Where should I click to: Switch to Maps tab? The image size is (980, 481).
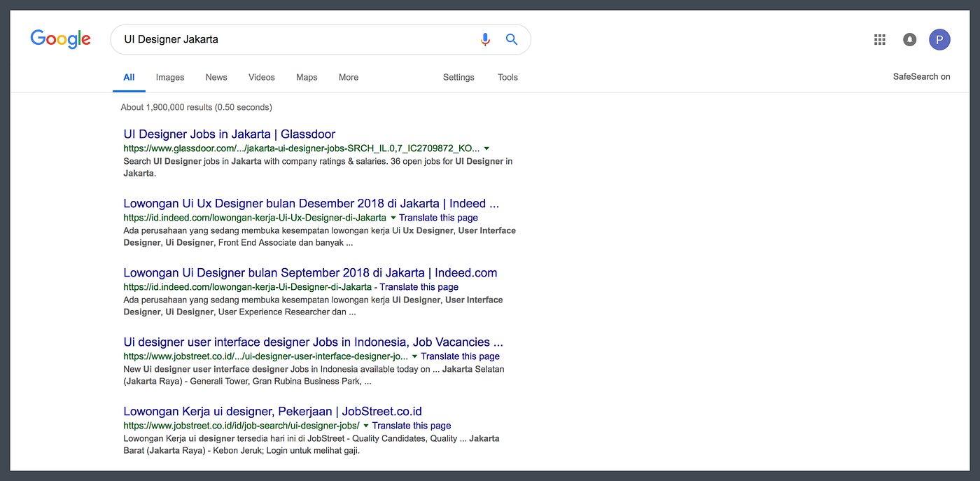coord(307,78)
